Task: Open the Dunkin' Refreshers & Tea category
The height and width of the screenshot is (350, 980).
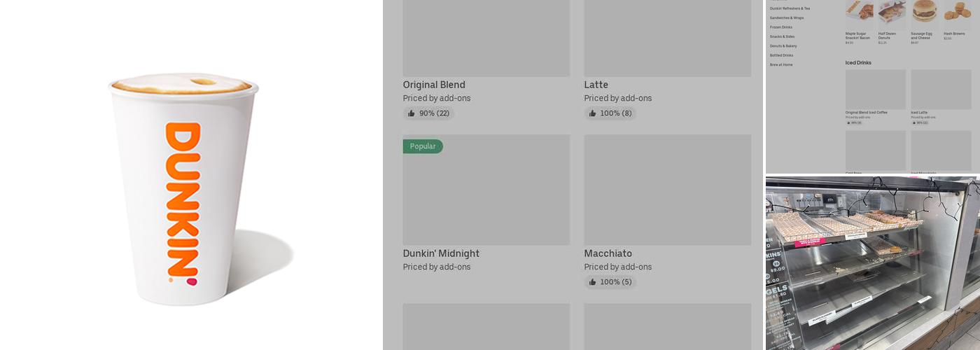Action: point(790,8)
